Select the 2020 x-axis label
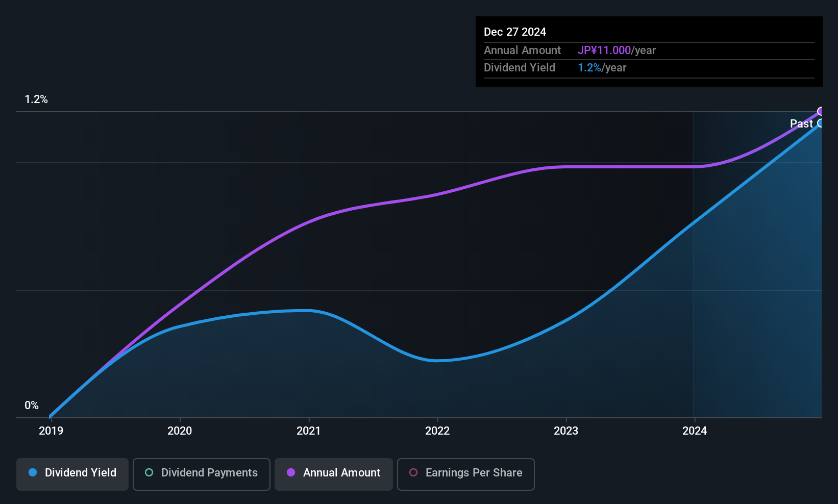 [180, 431]
